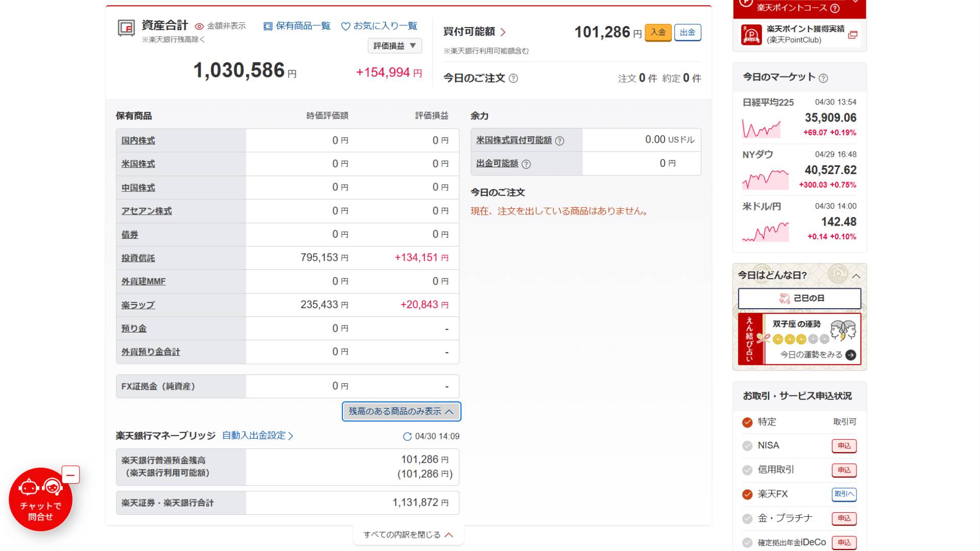Toggle 金額非表示 eye icon
The height and width of the screenshot is (551, 980).
(200, 27)
